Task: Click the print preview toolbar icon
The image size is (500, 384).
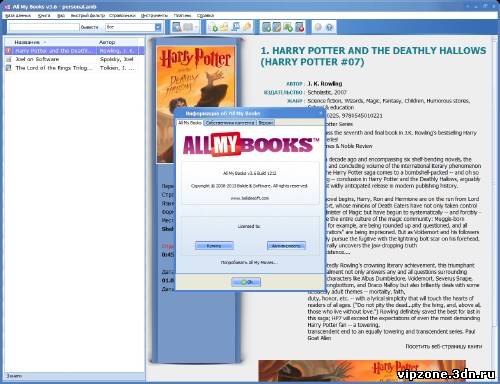Action: (177, 27)
